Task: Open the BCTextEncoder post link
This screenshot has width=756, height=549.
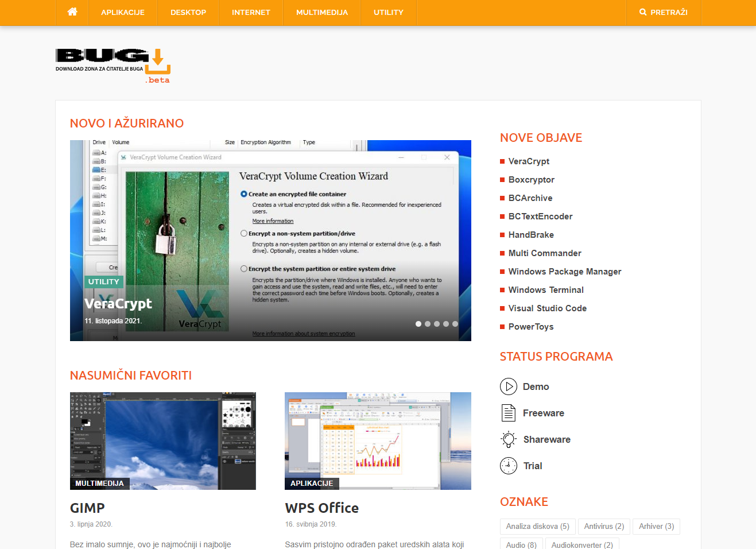Action: tap(540, 216)
